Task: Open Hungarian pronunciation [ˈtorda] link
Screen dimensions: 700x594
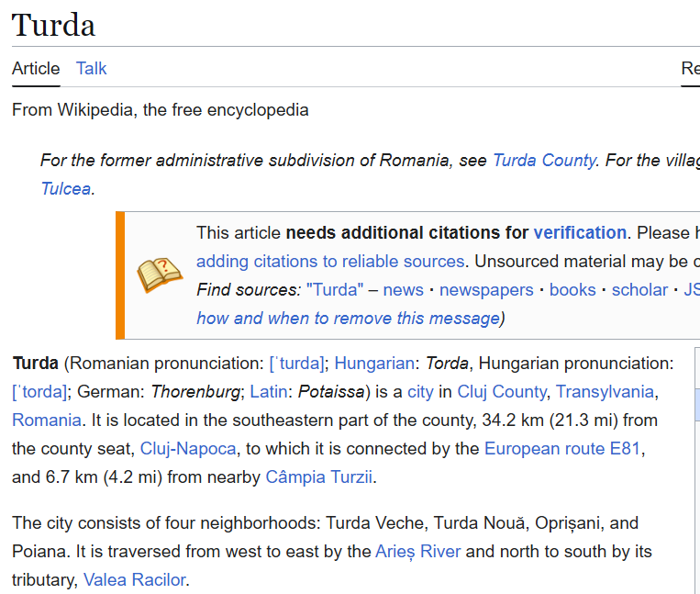Action: click(39, 392)
